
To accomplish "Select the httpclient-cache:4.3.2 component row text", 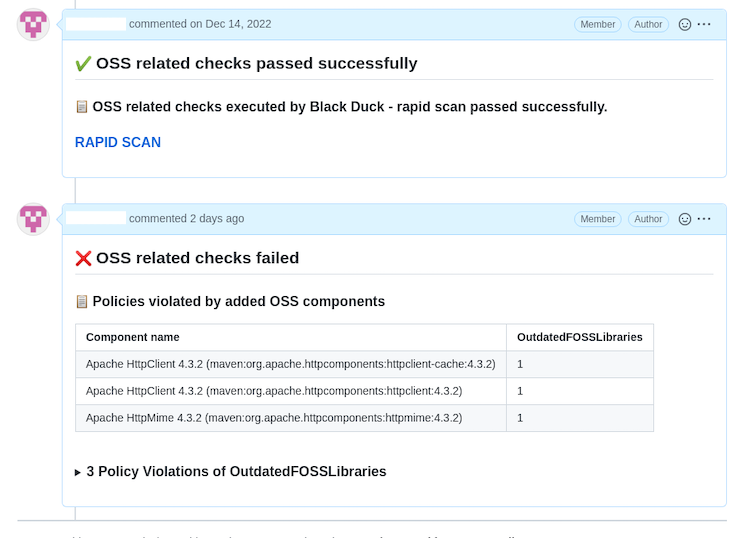I will [291, 364].
